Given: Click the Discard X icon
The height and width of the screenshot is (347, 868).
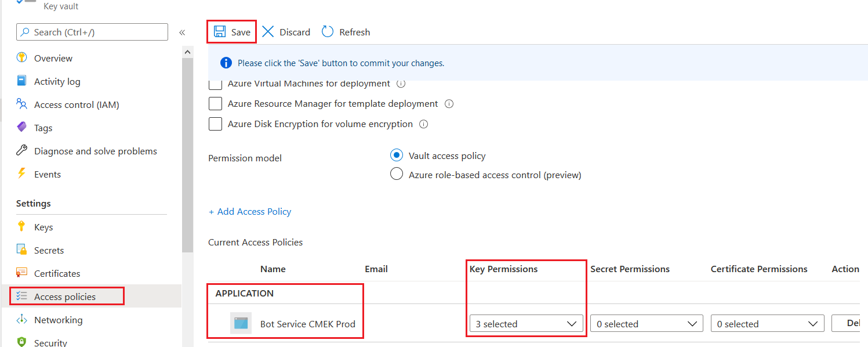Looking at the screenshot, I should point(268,32).
